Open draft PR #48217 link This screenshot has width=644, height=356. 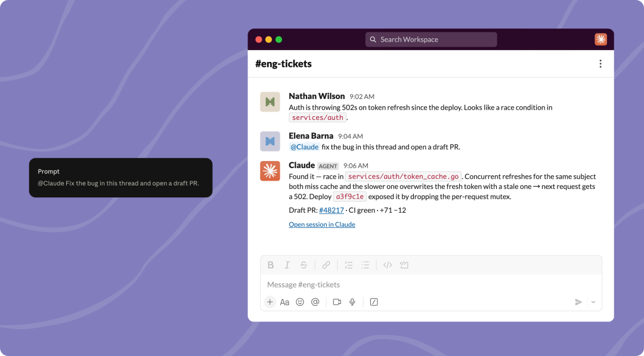[x=332, y=210]
